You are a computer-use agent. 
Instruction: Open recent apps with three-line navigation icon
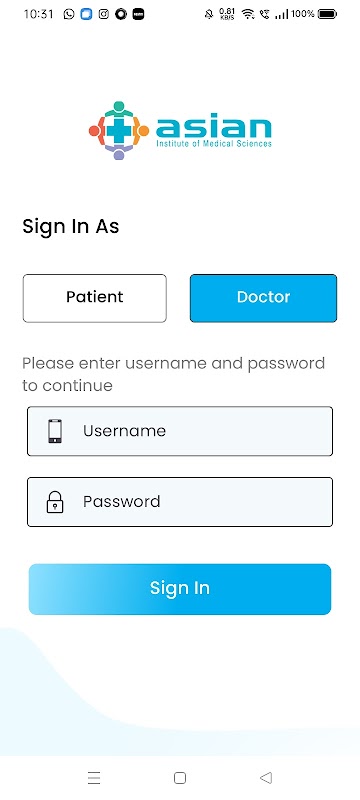click(94, 778)
